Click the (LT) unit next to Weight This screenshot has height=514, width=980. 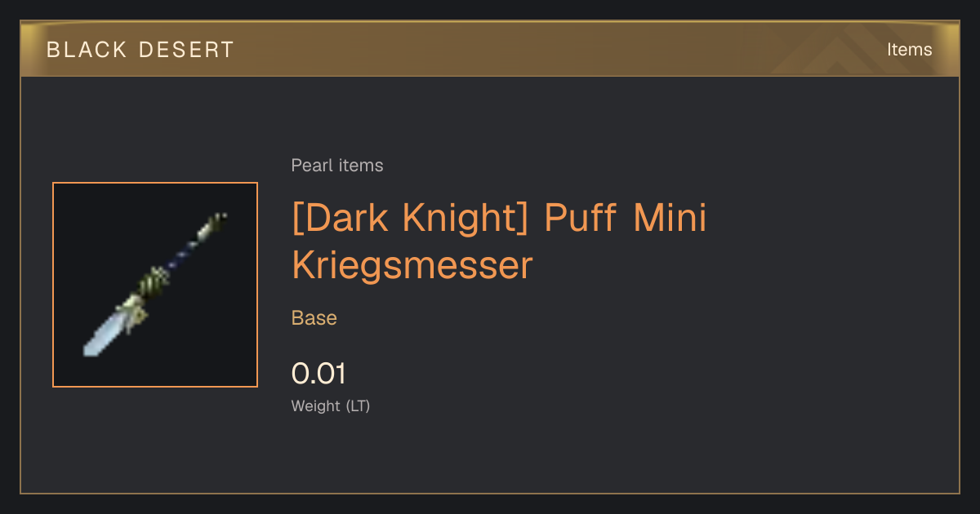[x=359, y=405]
